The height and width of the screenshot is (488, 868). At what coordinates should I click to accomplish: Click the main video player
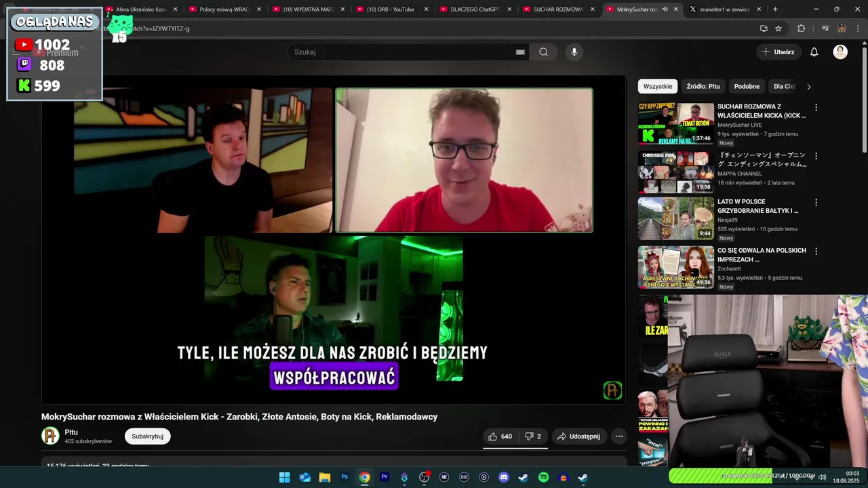(x=334, y=239)
